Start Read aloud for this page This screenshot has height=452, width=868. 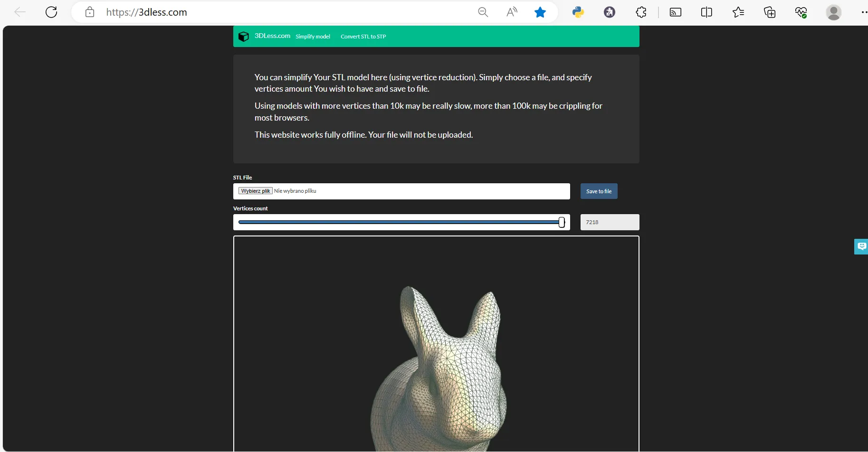point(512,12)
